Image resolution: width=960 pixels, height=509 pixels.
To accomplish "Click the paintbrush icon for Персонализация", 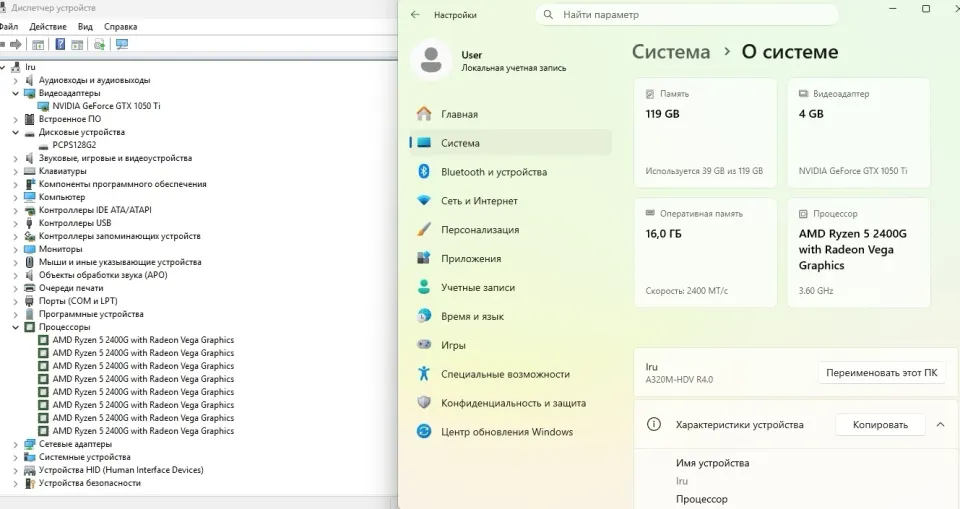I will (x=424, y=230).
